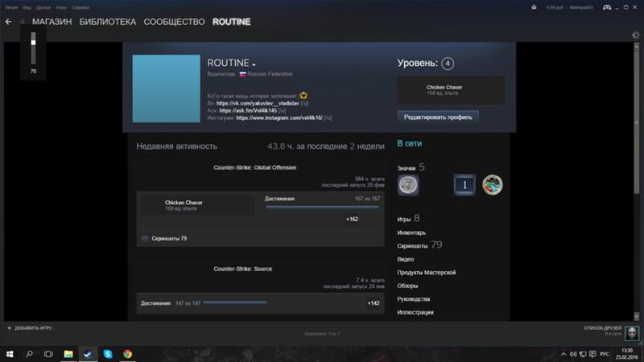This screenshot has height=362, width=644.
Task: Click the badge icon with number 1
Action: tap(464, 185)
